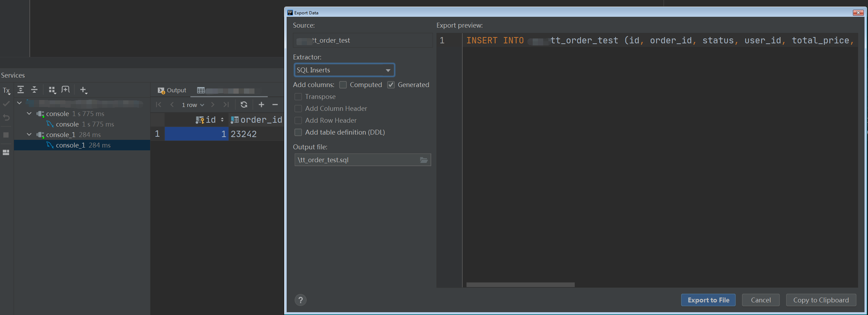
Task: Click the id column sort arrows
Action: (222, 120)
